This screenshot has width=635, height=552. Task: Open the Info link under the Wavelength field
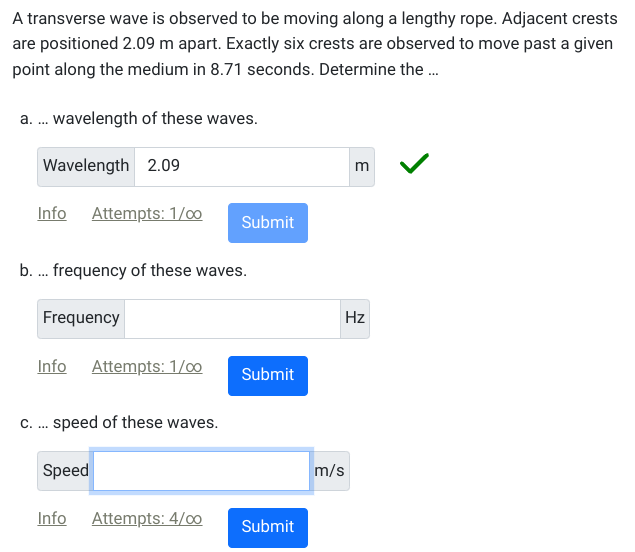coord(52,213)
